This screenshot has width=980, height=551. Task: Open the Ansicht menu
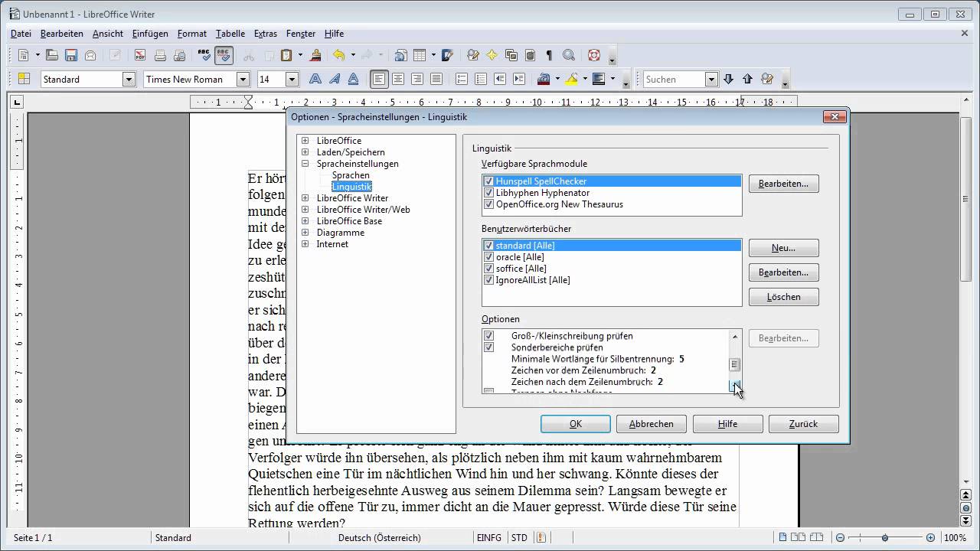coord(108,34)
